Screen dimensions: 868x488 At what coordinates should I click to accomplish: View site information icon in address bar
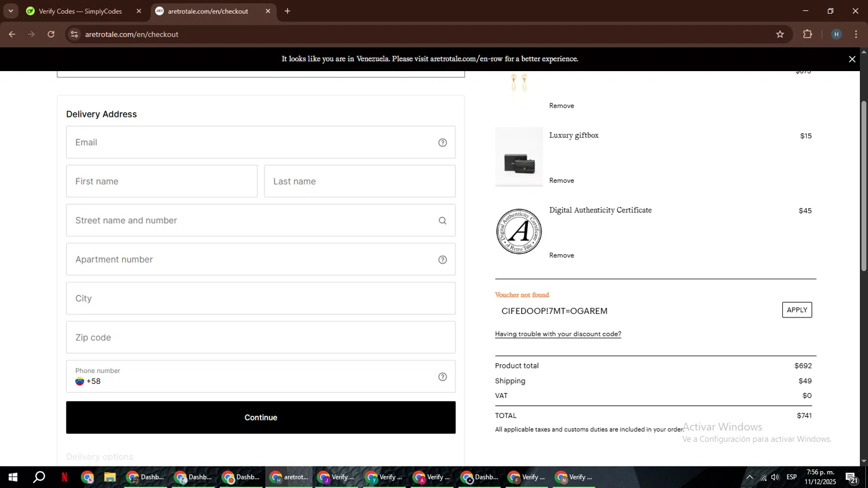click(74, 34)
